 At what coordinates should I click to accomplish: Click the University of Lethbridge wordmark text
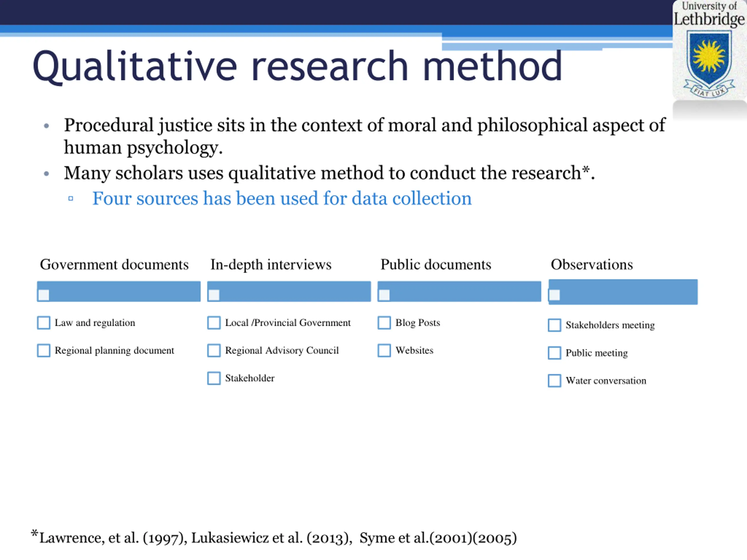[x=709, y=14]
